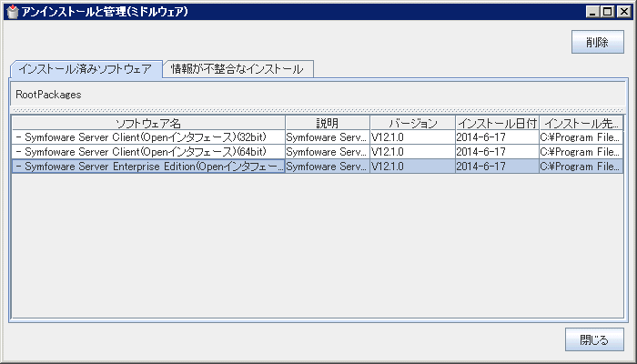This screenshot has height=364, width=637.
Task: Minimize the uninstall management window
Action: tap(592, 12)
